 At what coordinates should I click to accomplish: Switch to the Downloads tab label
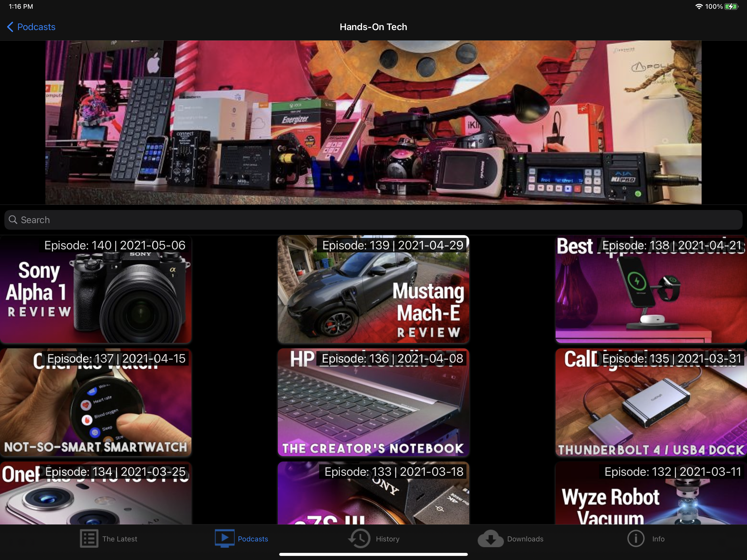click(x=525, y=539)
